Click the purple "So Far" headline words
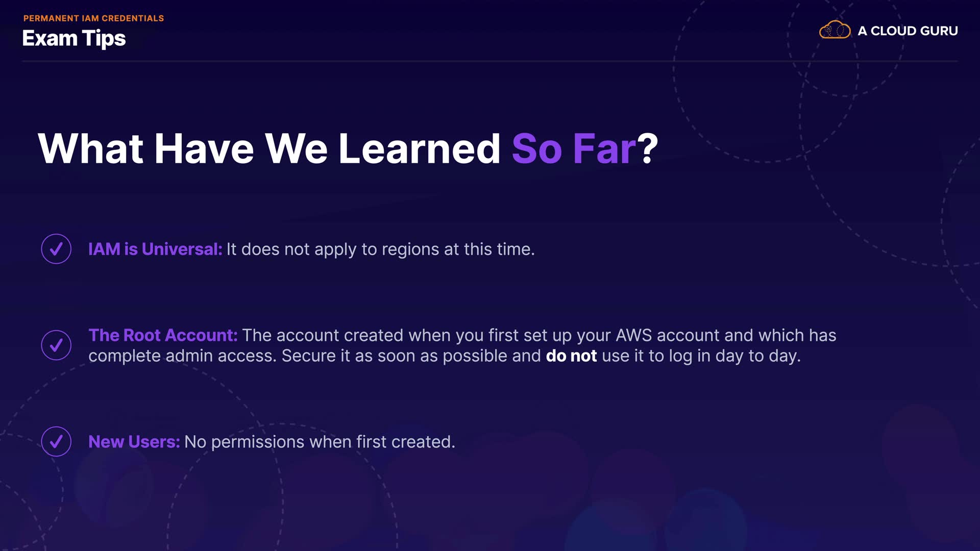 tap(574, 149)
